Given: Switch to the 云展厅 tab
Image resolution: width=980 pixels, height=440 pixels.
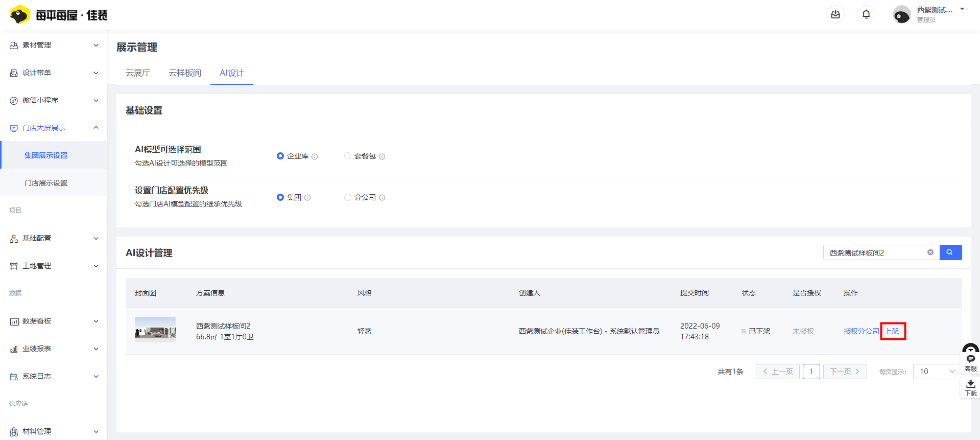Looking at the screenshot, I should tap(138, 73).
